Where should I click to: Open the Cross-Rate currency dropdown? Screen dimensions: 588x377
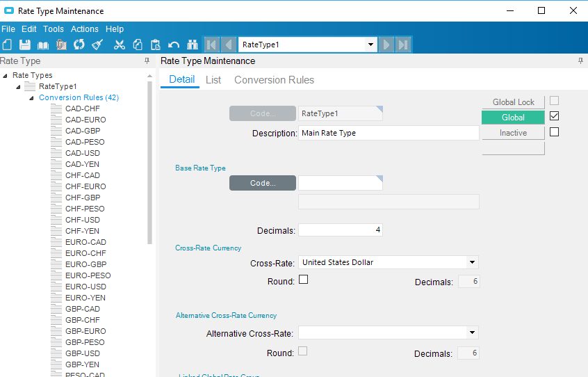tap(472, 262)
